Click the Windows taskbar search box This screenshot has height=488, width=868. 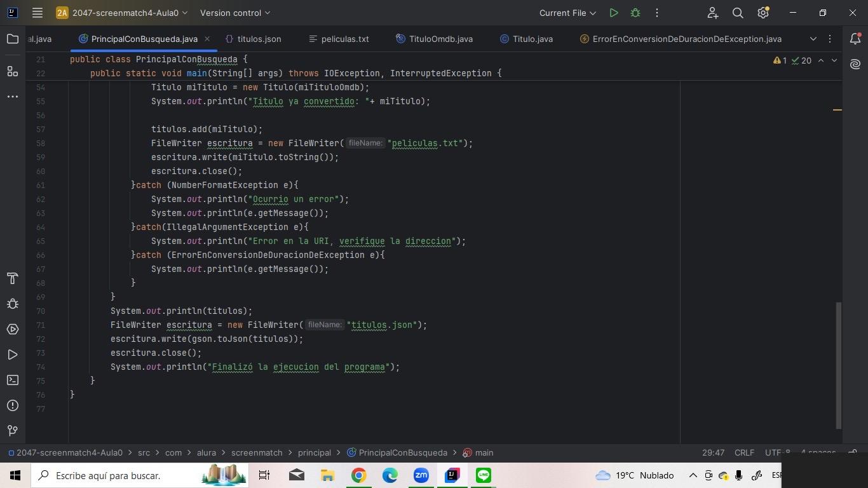(x=141, y=475)
